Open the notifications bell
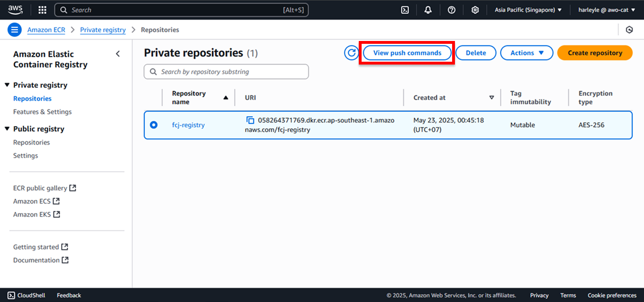The width and height of the screenshot is (644, 302). (428, 10)
